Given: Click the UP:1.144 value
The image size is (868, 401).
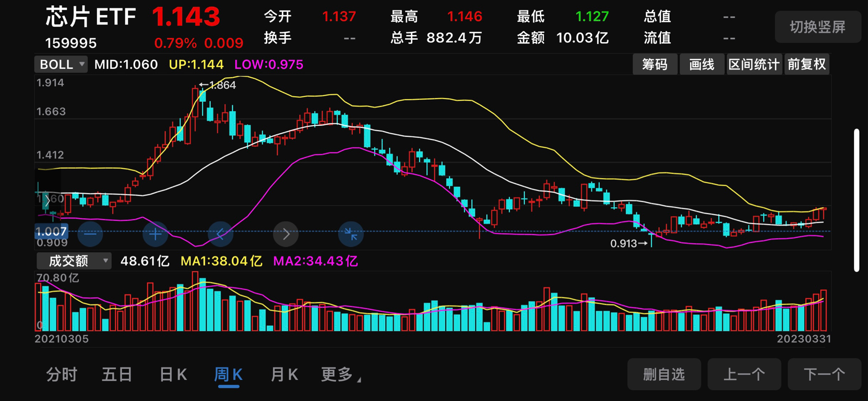Looking at the screenshot, I should 196,64.
